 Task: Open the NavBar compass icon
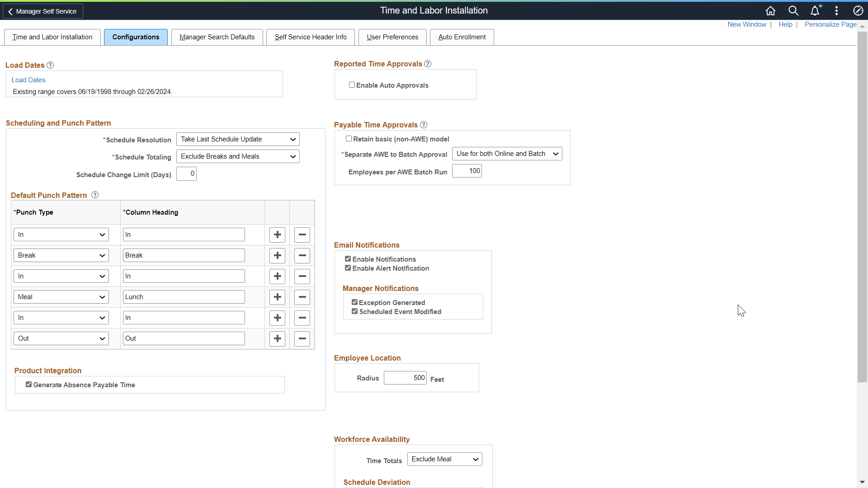858,10
